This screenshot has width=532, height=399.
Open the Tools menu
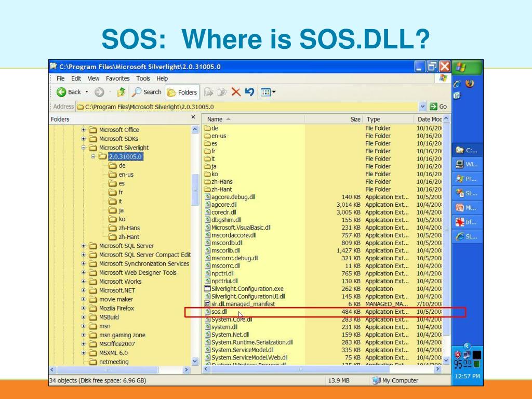pyautogui.click(x=143, y=78)
